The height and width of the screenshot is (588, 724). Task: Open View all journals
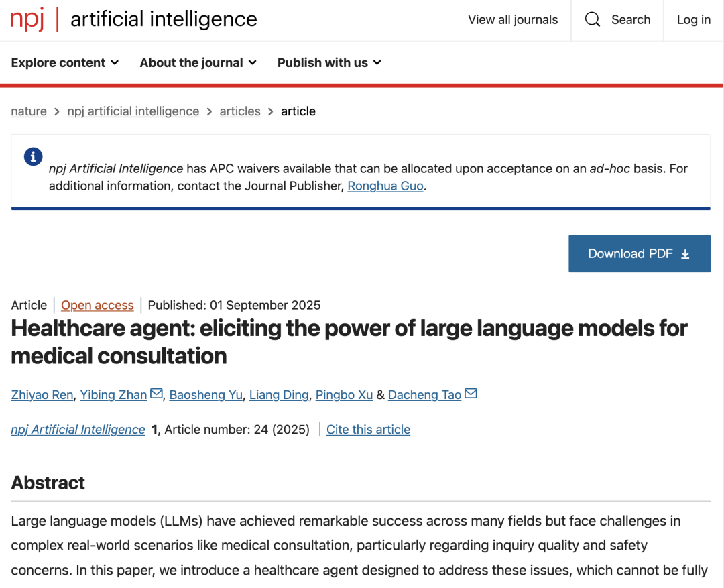tap(513, 20)
